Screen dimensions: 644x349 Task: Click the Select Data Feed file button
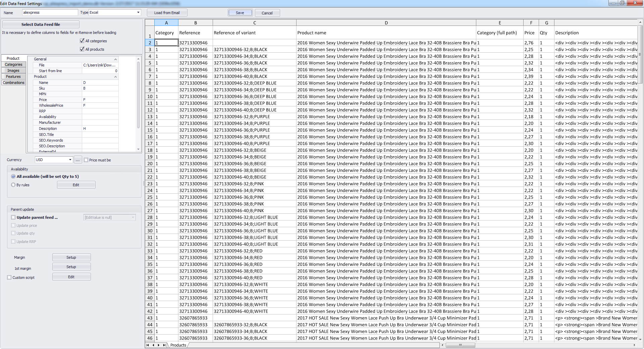tap(41, 24)
